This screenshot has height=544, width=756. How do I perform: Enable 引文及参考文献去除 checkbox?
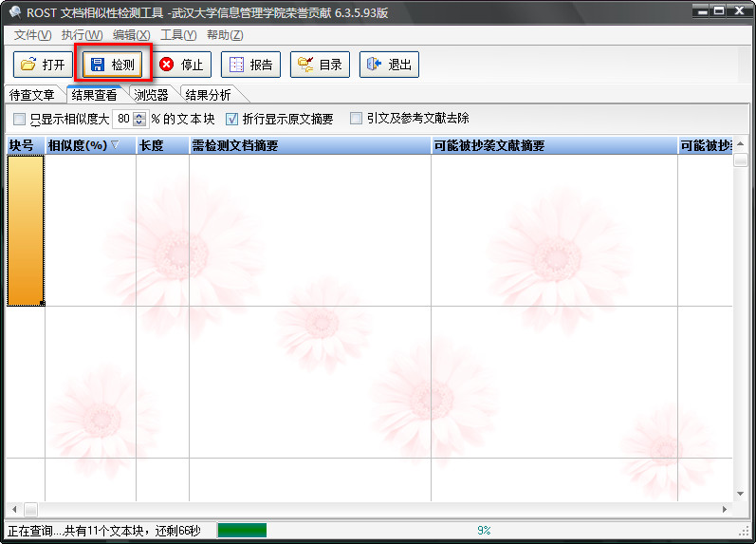point(356,119)
